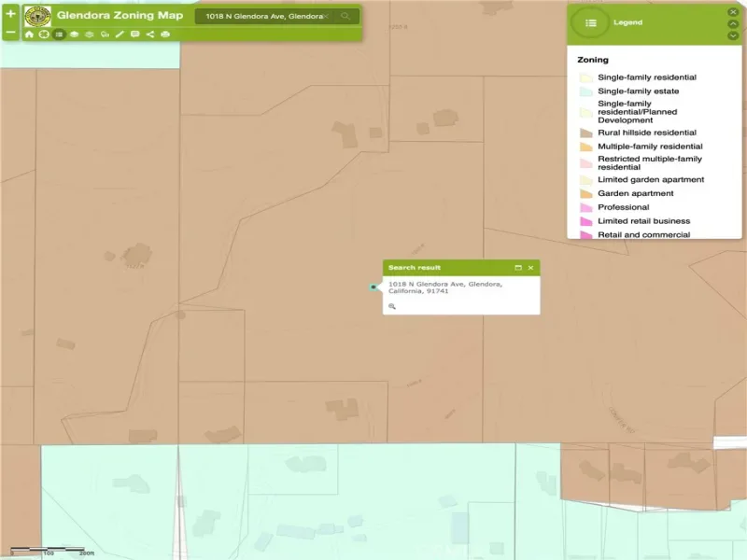The image size is (747, 560).
Task: Collapse the Legend panel with up chevron
Action: coord(733,23)
